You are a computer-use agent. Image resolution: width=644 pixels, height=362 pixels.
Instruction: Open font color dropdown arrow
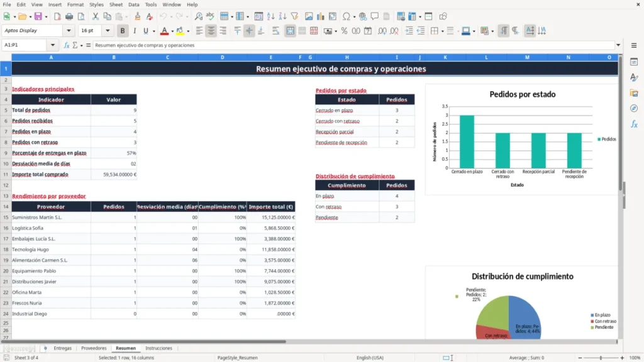coord(172,31)
